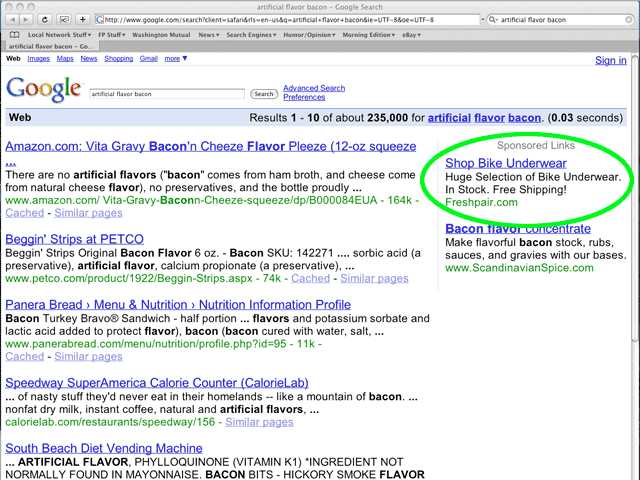Expand the Search Engines bookmarks folder
Screen dimensions: 640x480
coord(251,35)
